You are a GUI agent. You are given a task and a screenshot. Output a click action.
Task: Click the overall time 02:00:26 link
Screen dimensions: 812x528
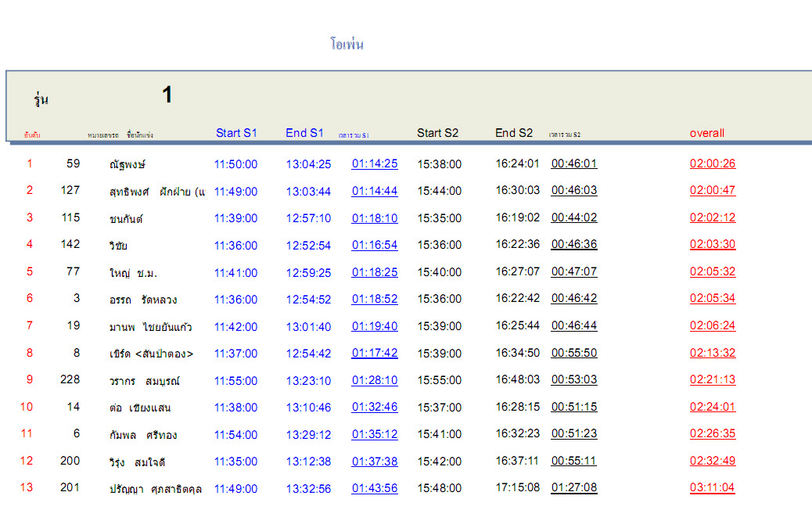click(x=712, y=164)
